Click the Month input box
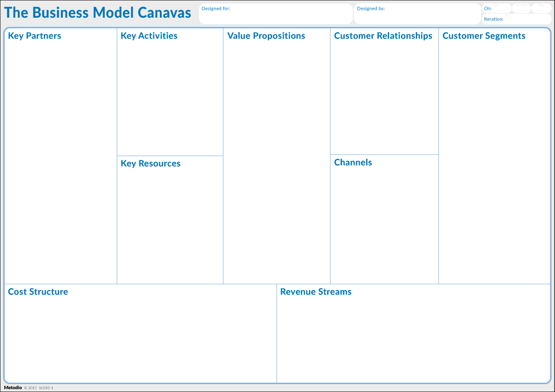Viewport: 555px width, 392px height. coord(521,8)
